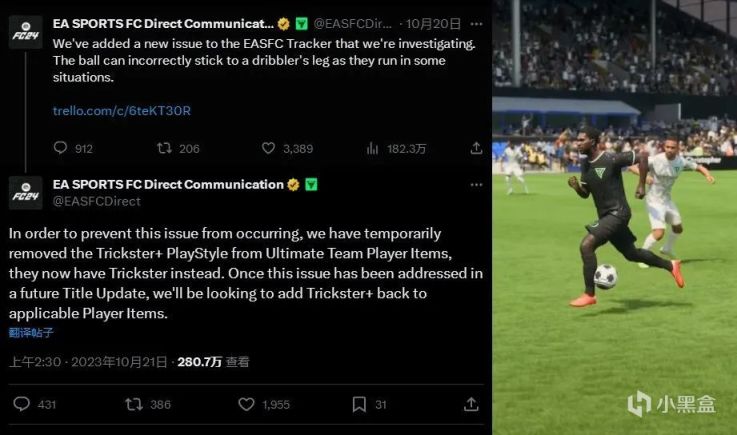Retweet the first tweet with 206 reposts

[x=164, y=149]
